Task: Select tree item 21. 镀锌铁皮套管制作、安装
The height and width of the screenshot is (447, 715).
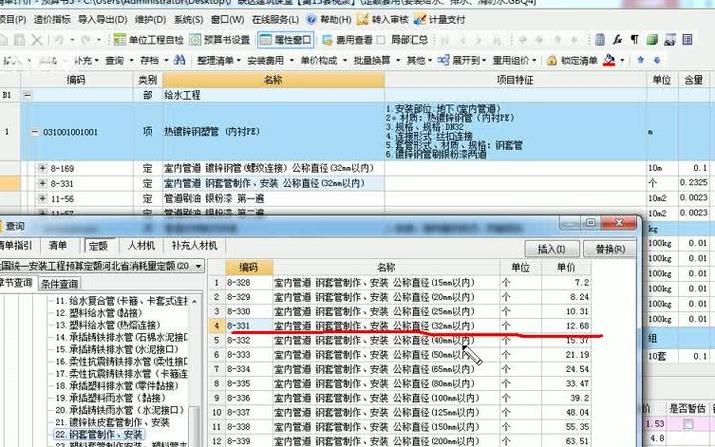Action: tap(112, 422)
